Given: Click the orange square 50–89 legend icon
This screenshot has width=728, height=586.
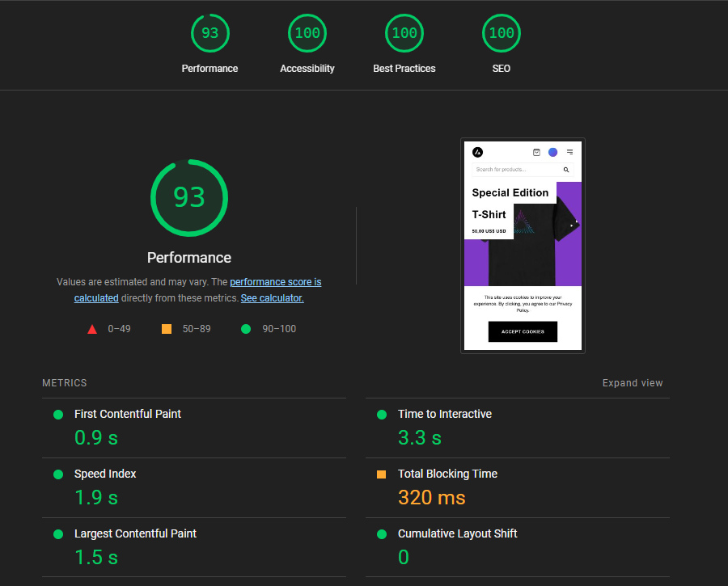Looking at the screenshot, I should click(167, 329).
